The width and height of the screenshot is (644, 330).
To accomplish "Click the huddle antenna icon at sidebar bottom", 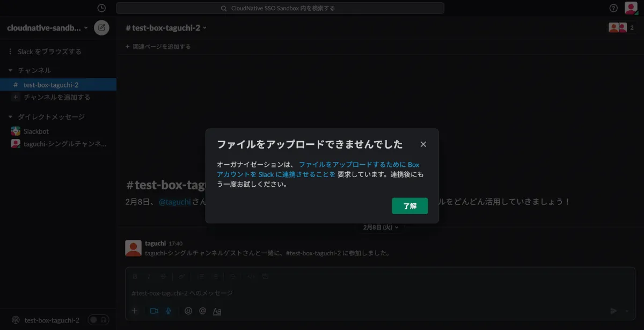I will [x=16, y=320].
